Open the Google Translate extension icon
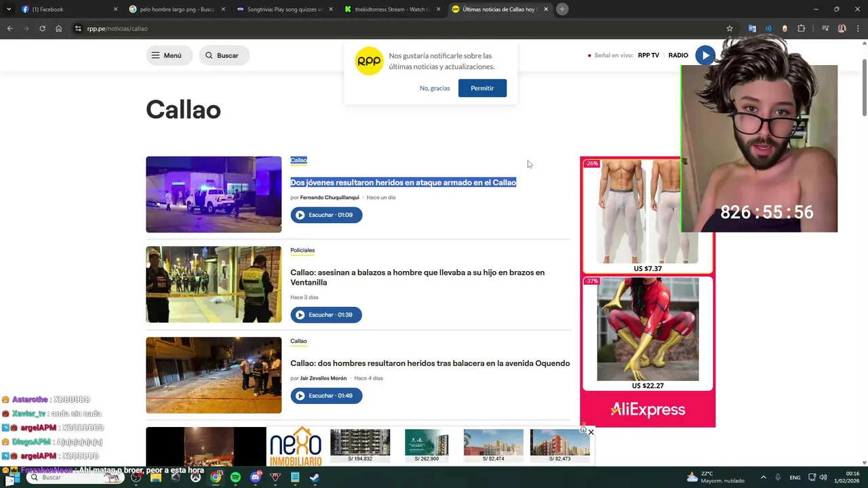 pos(752,28)
